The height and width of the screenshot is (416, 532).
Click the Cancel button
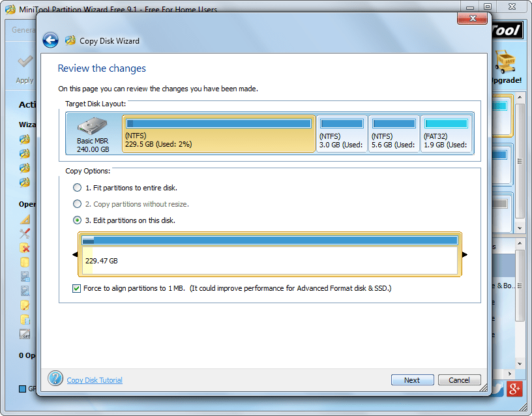pyautogui.click(x=459, y=379)
